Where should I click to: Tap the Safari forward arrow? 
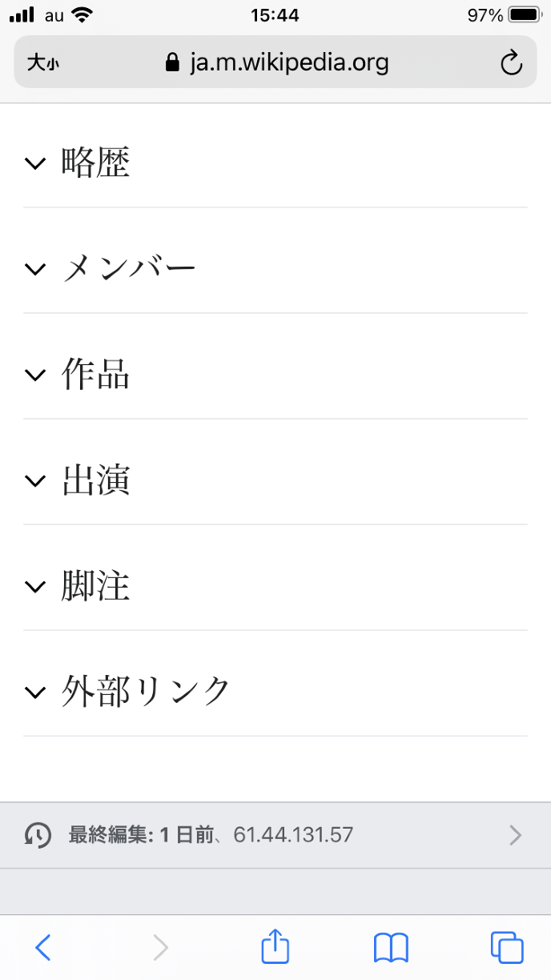click(x=161, y=948)
